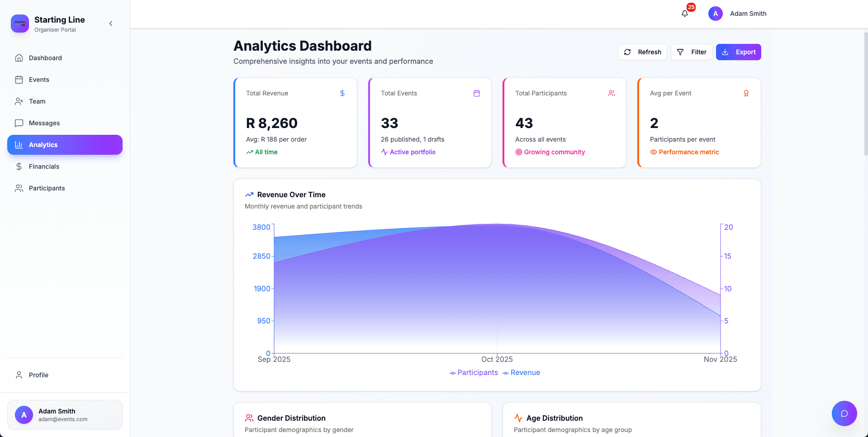Select the Financials dollar icon in sidebar
Viewport: 868px width, 437px height.
pyautogui.click(x=19, y=166)
